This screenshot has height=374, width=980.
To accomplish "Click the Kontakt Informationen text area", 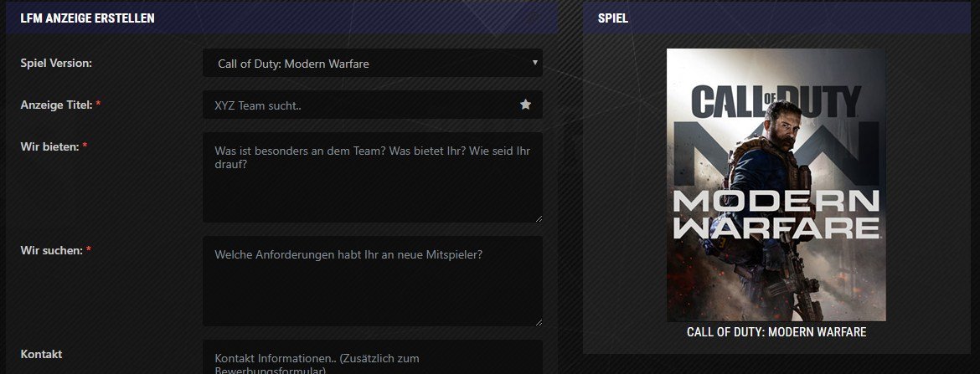I will [x=373, y=357].
